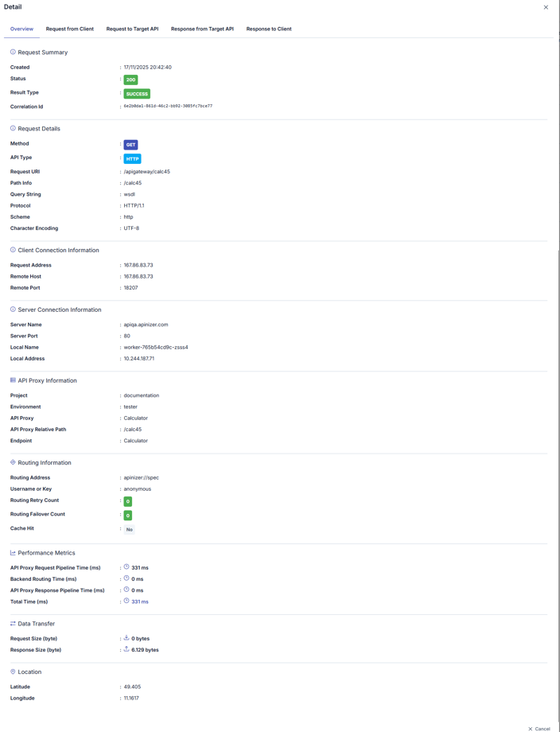Open the Request to Target API tab

[132, 29]
